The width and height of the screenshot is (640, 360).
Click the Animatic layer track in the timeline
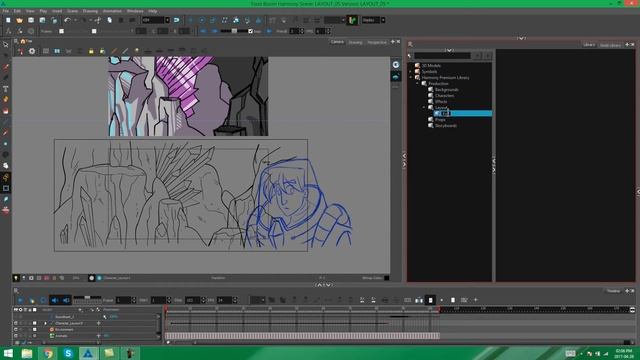point(302,336)
